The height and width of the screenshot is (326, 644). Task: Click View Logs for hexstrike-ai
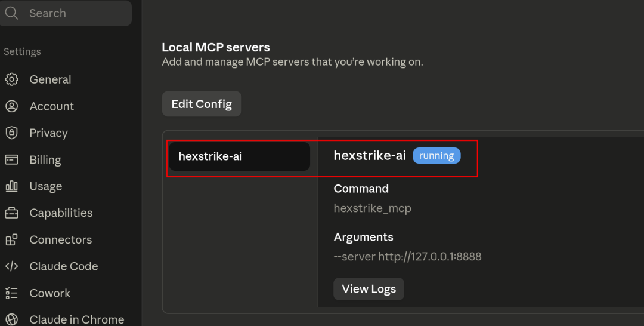[x=369, y=289]
